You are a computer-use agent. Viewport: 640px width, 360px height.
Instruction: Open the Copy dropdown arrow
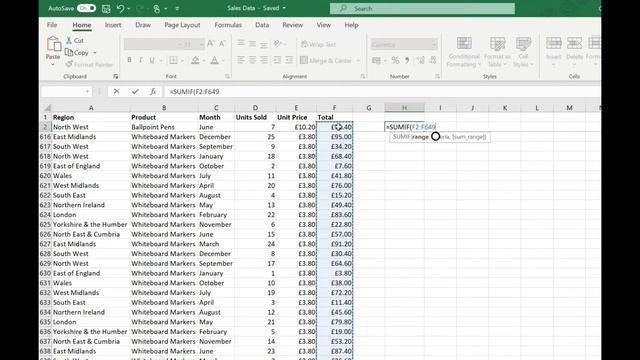[95, 53]
